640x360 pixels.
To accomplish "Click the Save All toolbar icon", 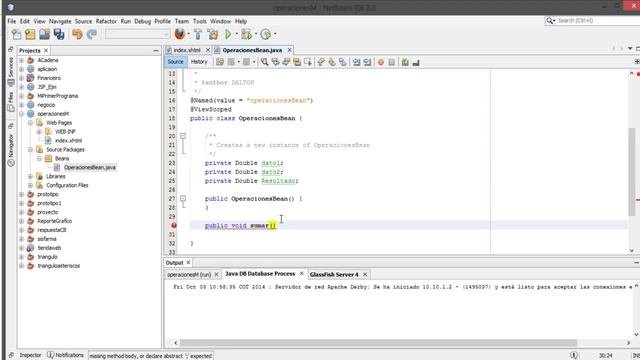I will 59,34.
